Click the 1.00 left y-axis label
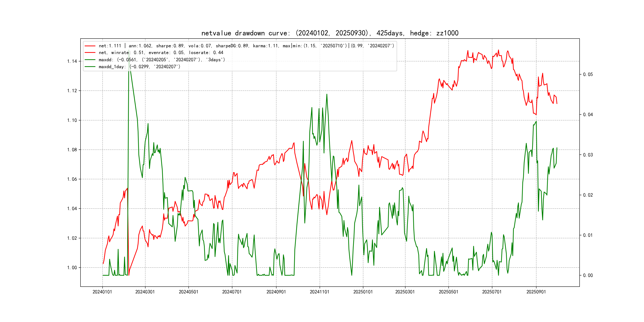This screenshot has height=322, width=644. (72, 268)
